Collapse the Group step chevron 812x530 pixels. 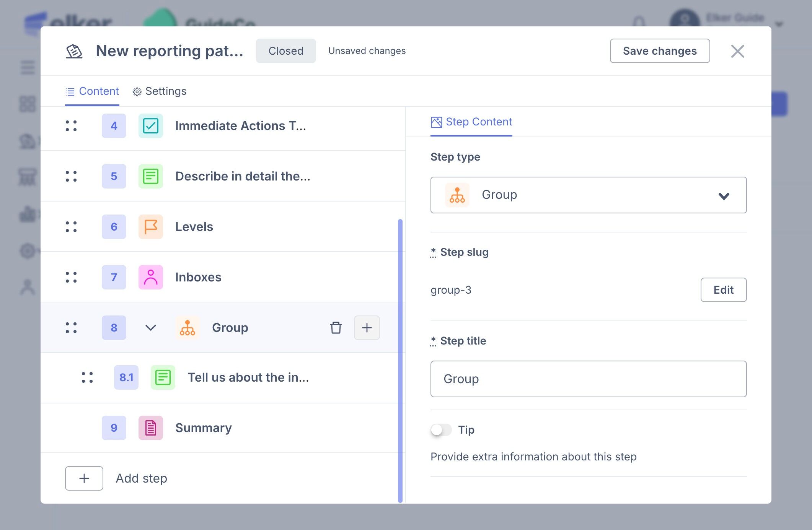pos(150,328)
